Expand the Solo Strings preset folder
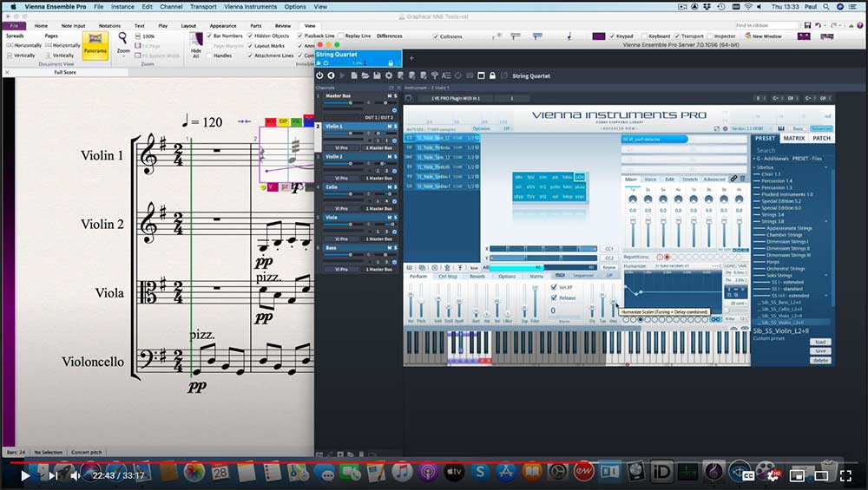 pos(826,276)
